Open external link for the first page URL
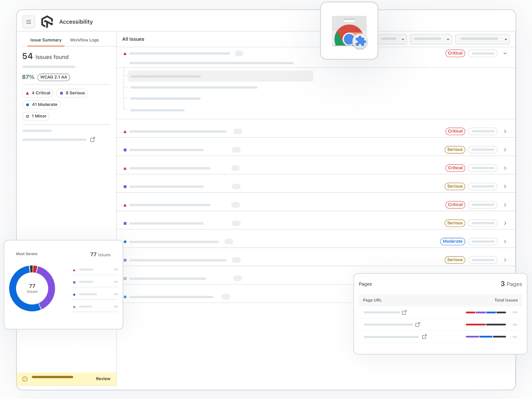The image size is (532, 399). pos(404,312)
